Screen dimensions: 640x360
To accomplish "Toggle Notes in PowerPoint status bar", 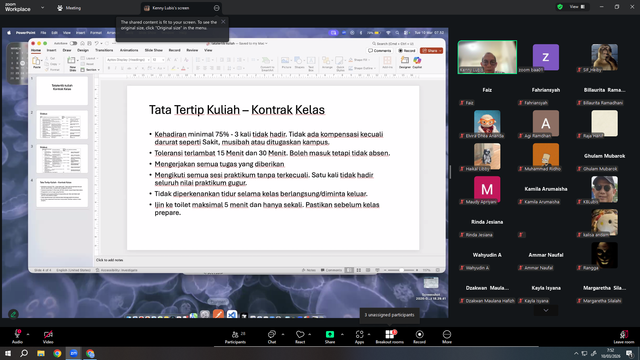I will click(309, 270).
